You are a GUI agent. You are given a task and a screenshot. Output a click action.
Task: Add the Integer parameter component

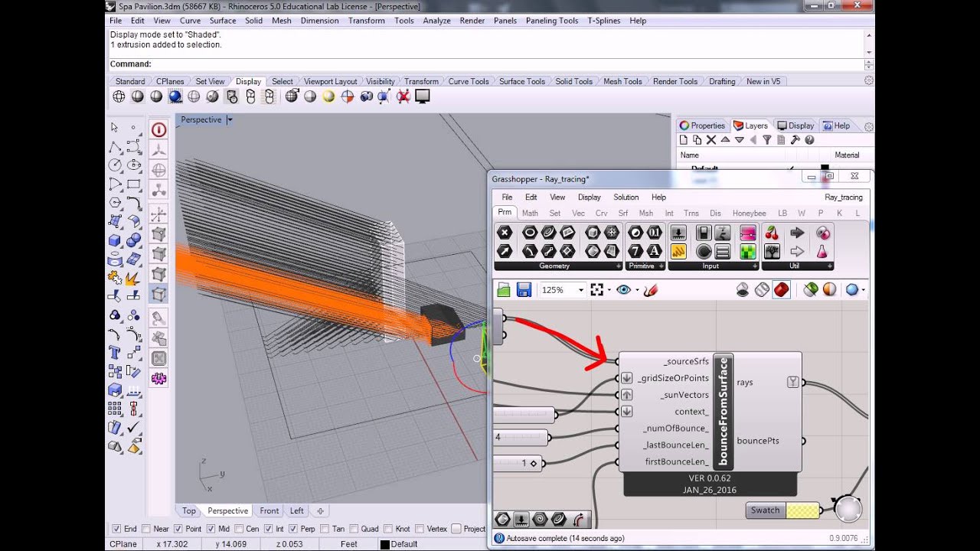tap(635, 251)
